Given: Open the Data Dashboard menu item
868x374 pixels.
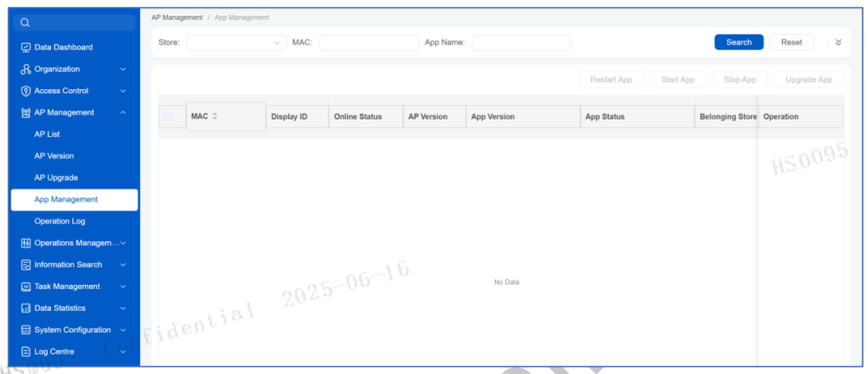Looking at the screenshot, I should coord(74,47).
